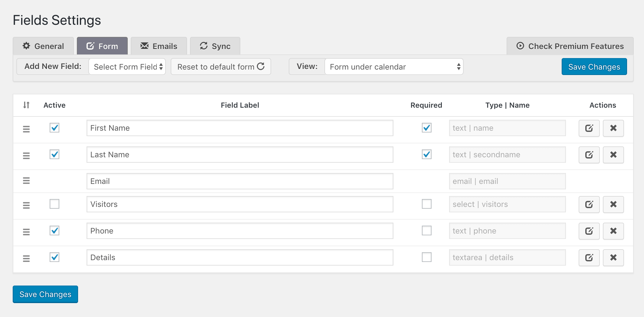Mark the Phone field as Required

click(x=426, y=231)
